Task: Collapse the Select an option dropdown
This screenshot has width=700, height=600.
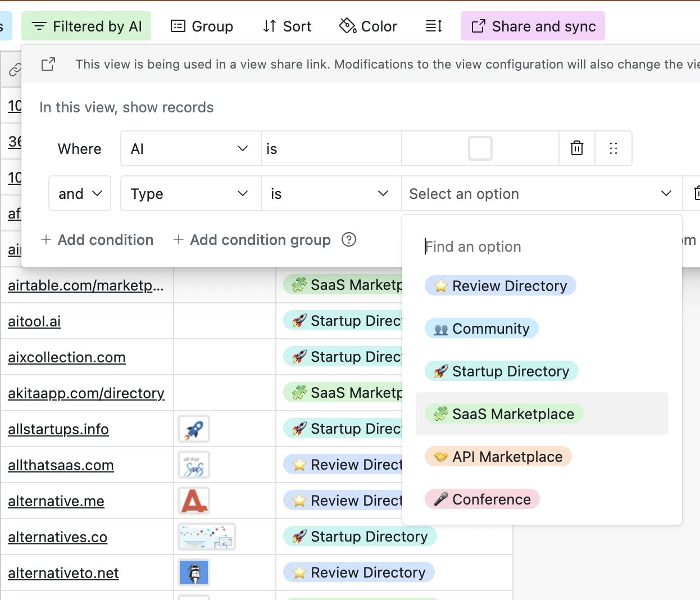Action: coord(542,193)
